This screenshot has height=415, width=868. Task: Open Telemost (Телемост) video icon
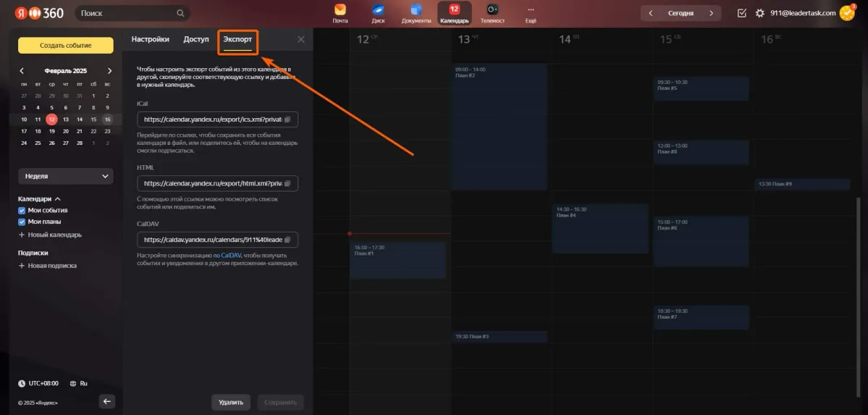[x=492, y=11]
